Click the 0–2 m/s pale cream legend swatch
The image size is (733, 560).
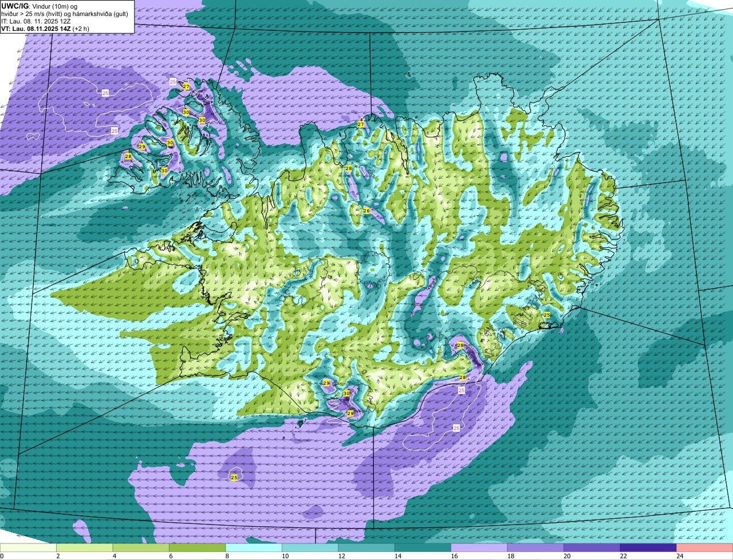pos(29,548)
